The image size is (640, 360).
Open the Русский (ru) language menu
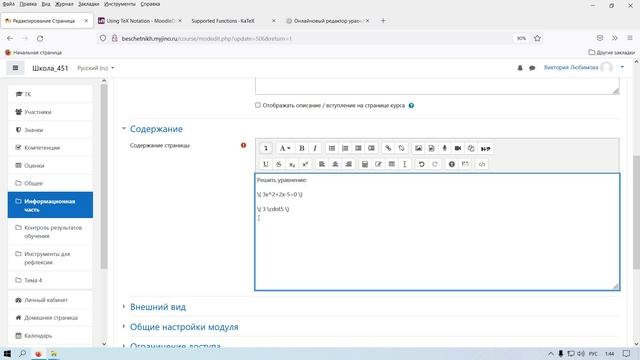96,68
